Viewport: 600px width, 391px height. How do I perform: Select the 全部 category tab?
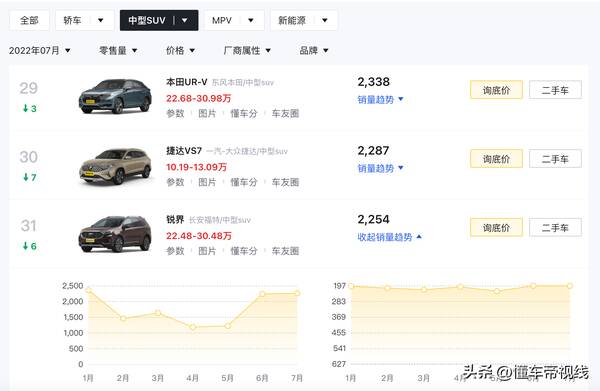[29, 20]
